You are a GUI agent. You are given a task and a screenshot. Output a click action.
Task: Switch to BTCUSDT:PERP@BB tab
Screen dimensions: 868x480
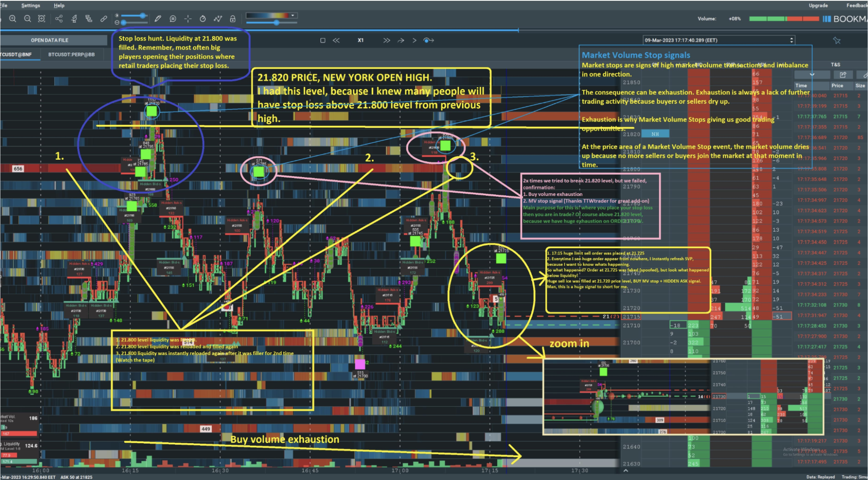(x=71, y=55)
